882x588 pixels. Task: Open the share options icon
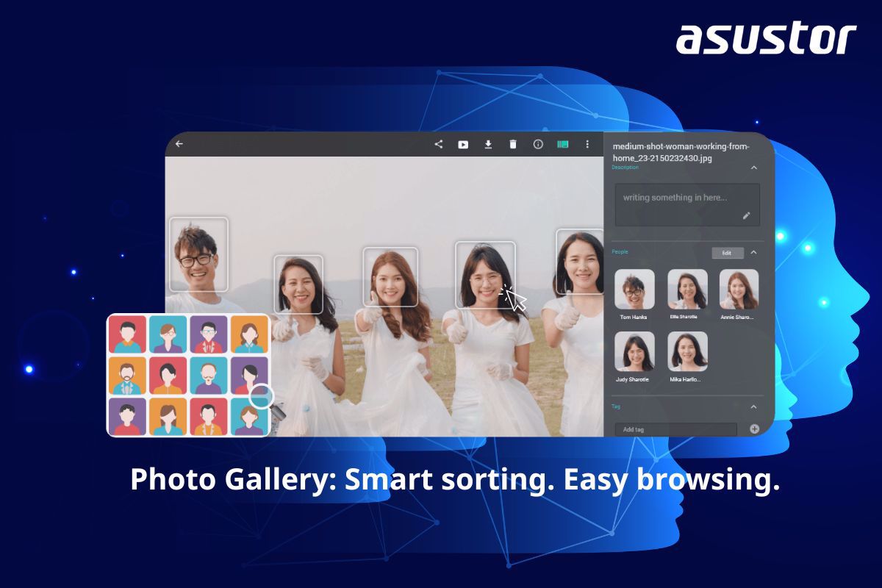(439, 145)
